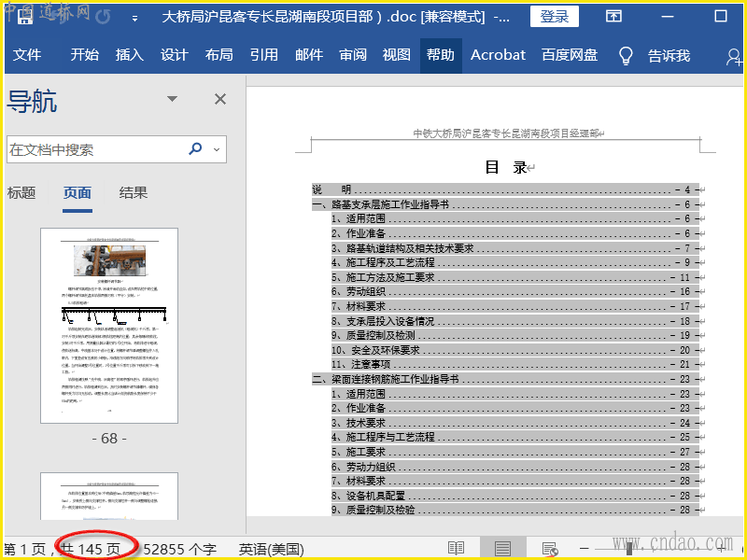Open the 审阅 ribbon tab
Image resolution: width=747 pixels, height=560 pixels.
[353, 55]
